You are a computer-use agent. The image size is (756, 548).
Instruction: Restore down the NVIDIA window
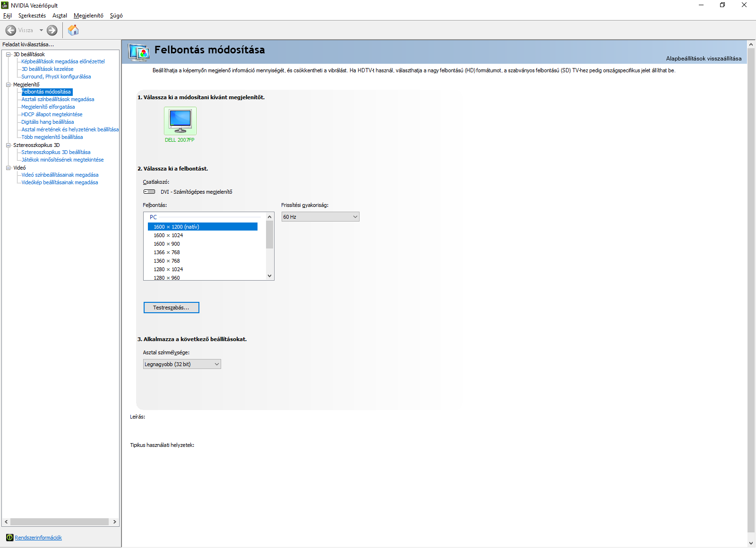coord(722,5)
